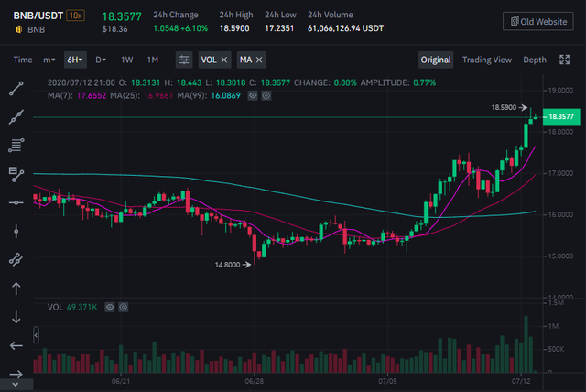Remove the VOL indicator tag

click(223, 60)
